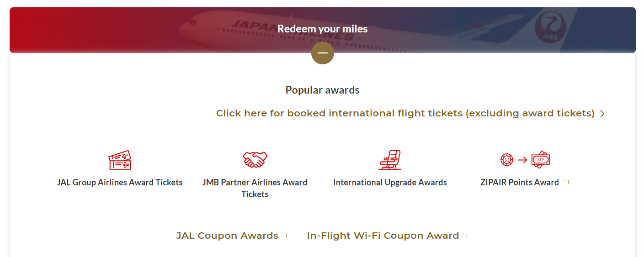Visit the ZIPAIR Points Award page
The width and height of the screenshot is (644, 257).
click(520, 182)
